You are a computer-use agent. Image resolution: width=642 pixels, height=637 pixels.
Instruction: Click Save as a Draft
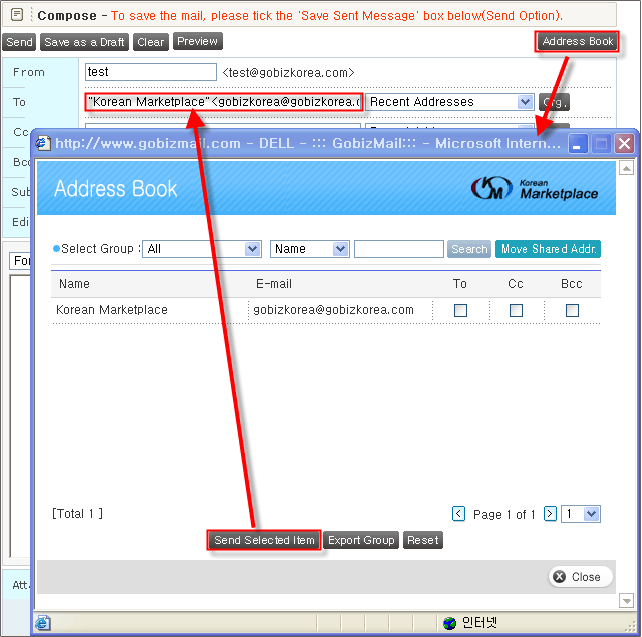click(84, 42)
